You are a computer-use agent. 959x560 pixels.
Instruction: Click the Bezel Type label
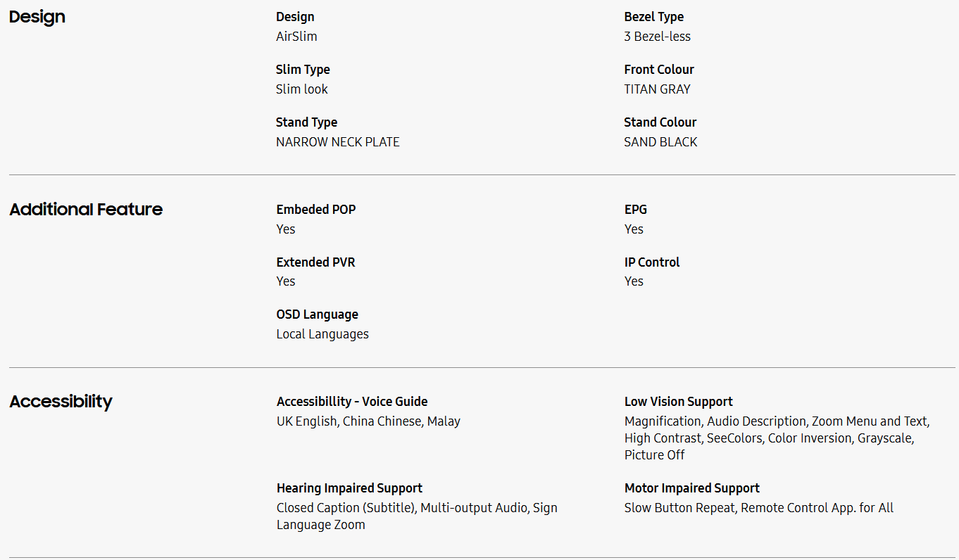(x=653, y=17)
